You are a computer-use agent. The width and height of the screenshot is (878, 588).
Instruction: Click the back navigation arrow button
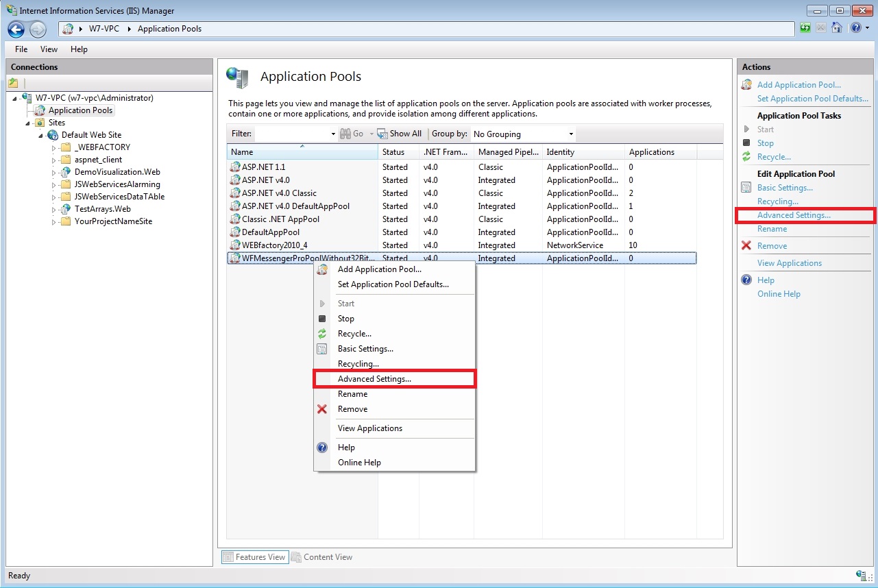(16, 29)
